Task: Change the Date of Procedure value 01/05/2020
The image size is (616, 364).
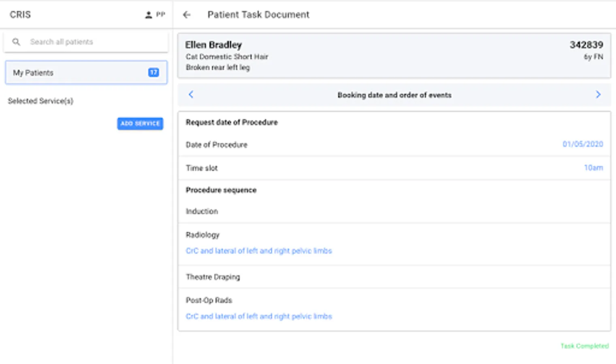Action: tap(582, 144)
